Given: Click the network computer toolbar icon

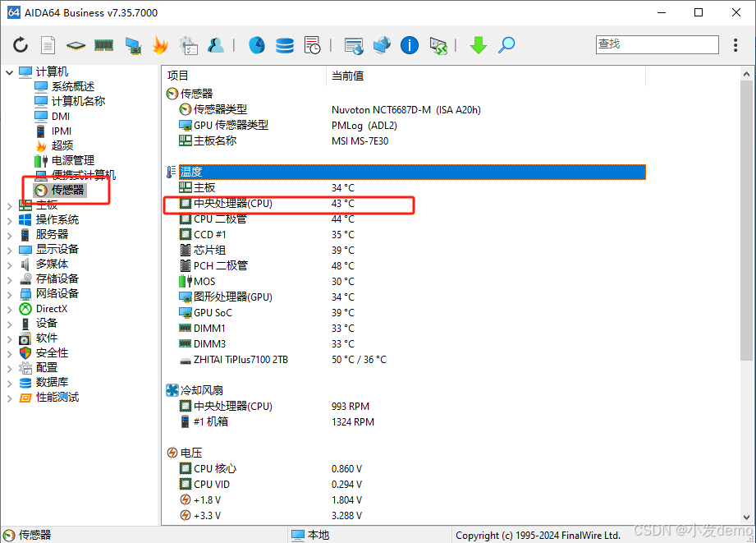Looking at the screenshot, I should point(133,45).
